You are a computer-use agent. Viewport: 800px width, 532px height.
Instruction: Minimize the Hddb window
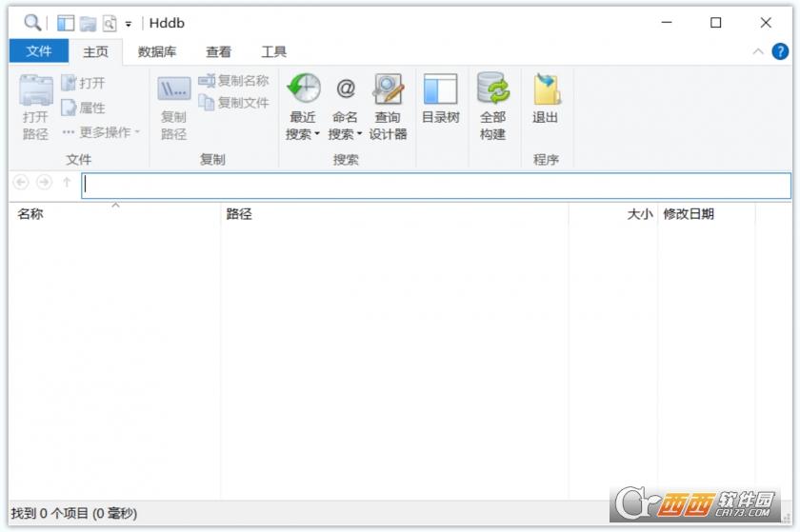click(667, 23)
